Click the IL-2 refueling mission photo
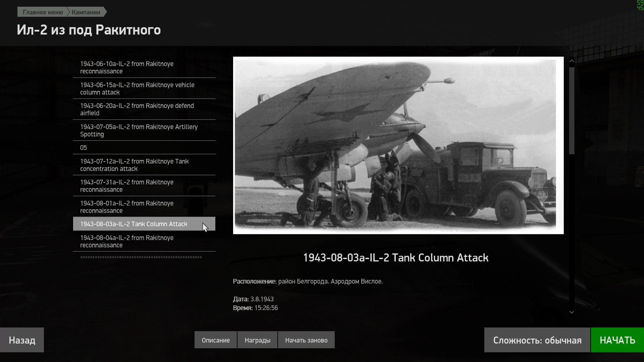Image resolution: width=644 pixels, height=362 pixels. click(398, 145)
